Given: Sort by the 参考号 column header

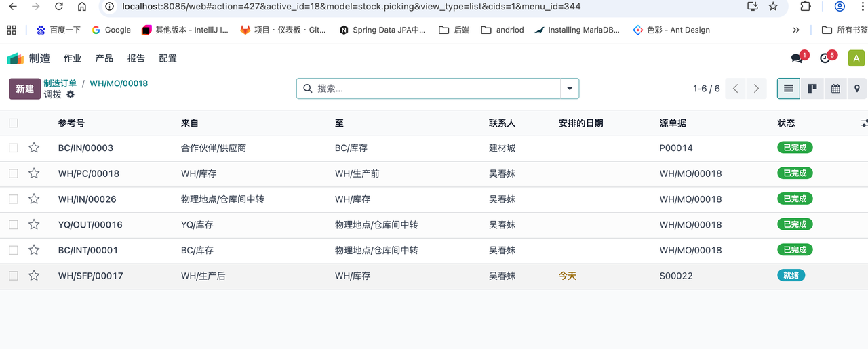Looking at the screenshot, I should tap(71, 123).
